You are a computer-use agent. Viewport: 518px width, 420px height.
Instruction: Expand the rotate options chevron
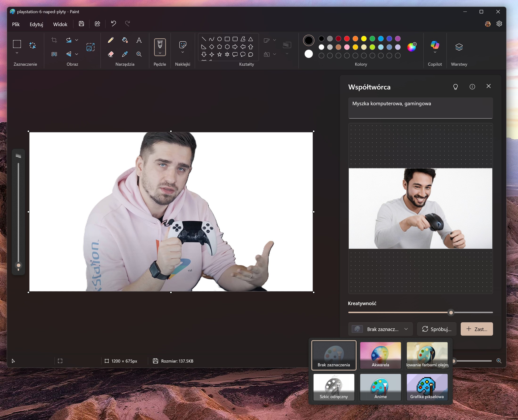[77, 40]
